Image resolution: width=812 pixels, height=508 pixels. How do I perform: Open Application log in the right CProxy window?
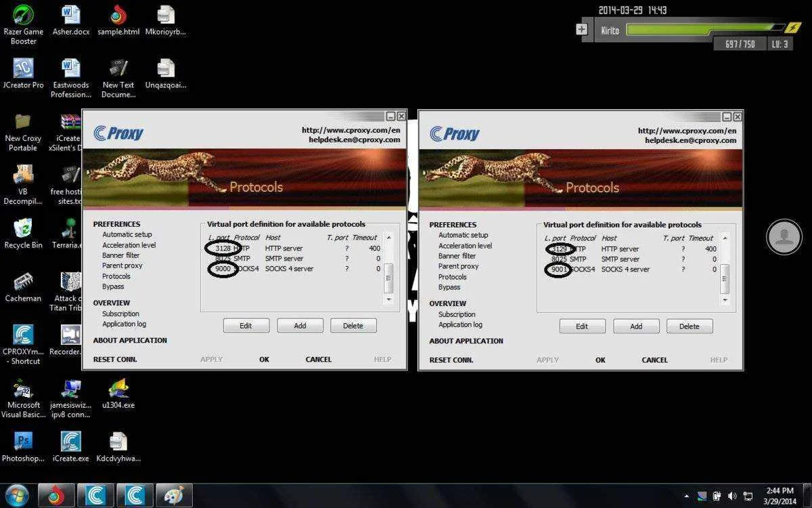click(x=461, y=324)
